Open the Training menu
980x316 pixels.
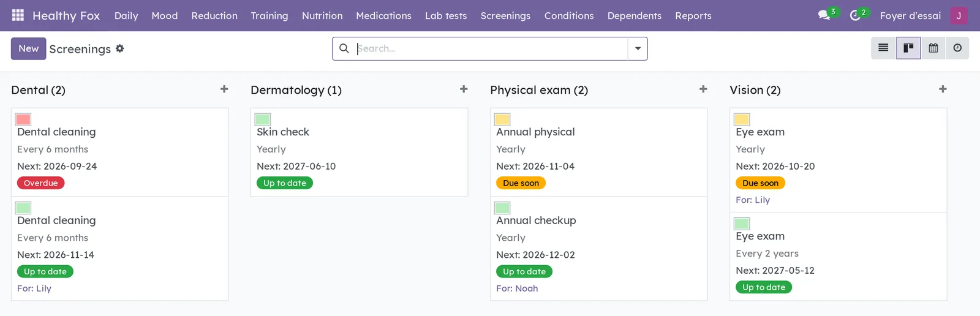pyautogui.click(x=269, y=16)
